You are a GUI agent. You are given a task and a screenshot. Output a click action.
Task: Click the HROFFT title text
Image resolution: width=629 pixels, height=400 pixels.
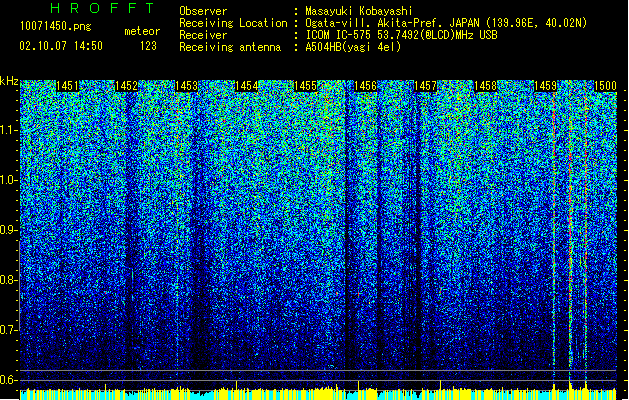[x=103, y=8]
